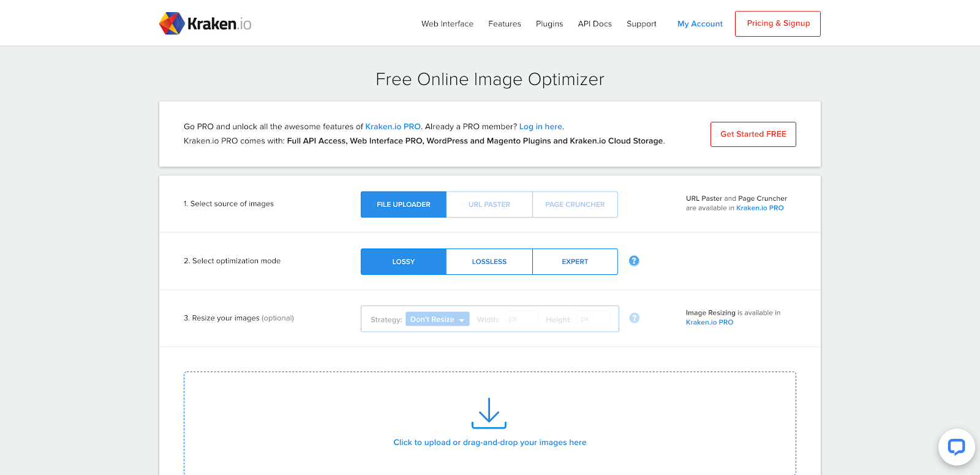Select PAGE CRUNCHER source
The image size is (980, 475).
(x=575, y=204)
